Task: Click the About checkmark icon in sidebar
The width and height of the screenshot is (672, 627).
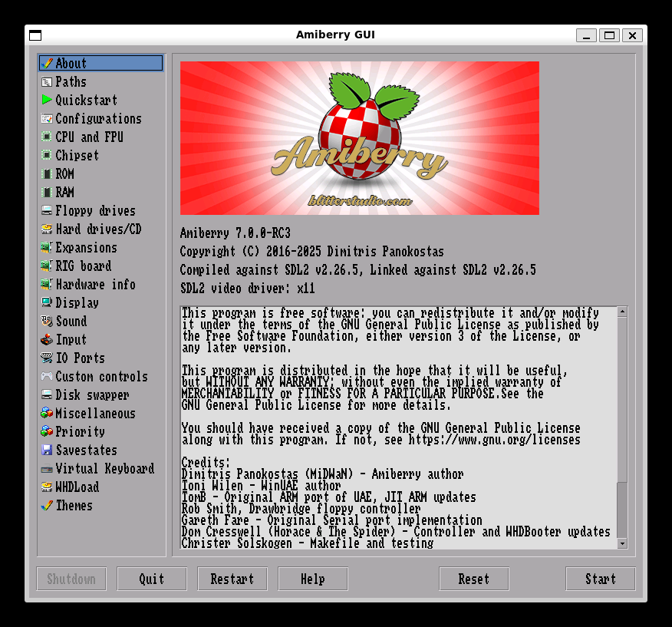Action: 47,64
